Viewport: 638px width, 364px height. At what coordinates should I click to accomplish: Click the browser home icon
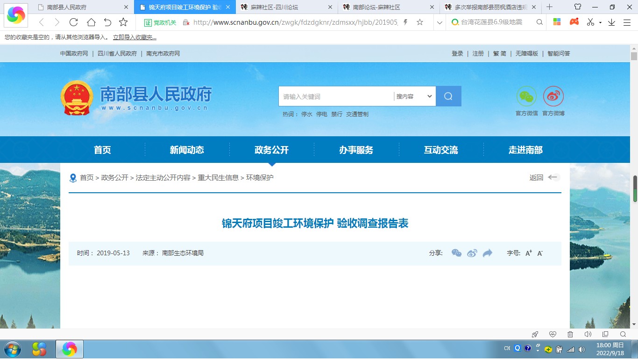[x=91, y=22]
